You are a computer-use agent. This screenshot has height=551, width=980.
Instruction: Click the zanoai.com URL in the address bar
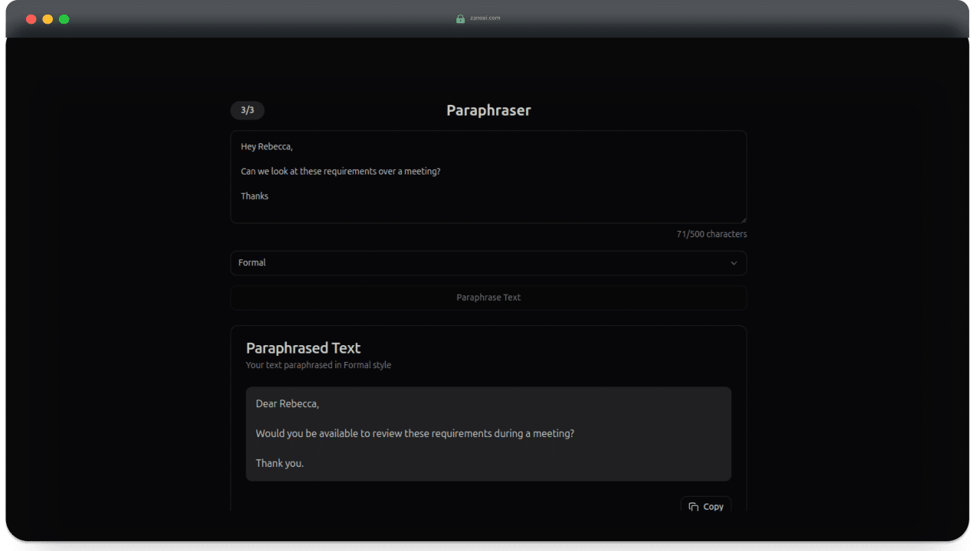coord(485,18)
